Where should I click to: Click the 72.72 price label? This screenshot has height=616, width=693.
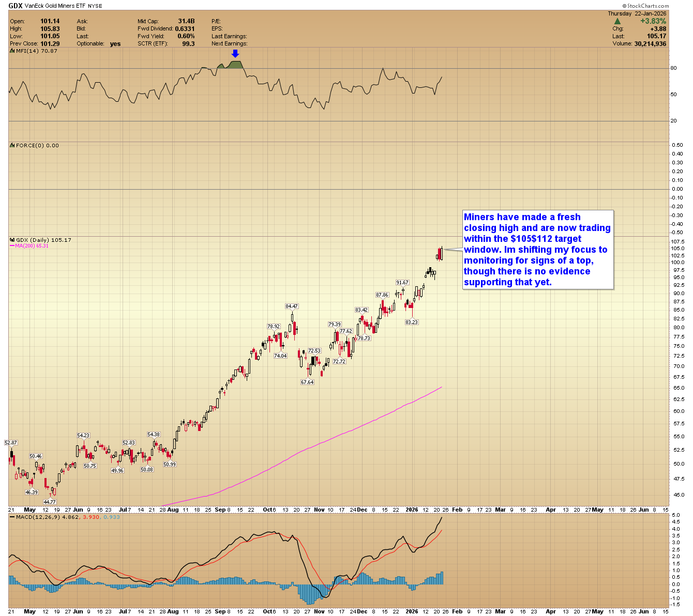click(x=339, y=362)
